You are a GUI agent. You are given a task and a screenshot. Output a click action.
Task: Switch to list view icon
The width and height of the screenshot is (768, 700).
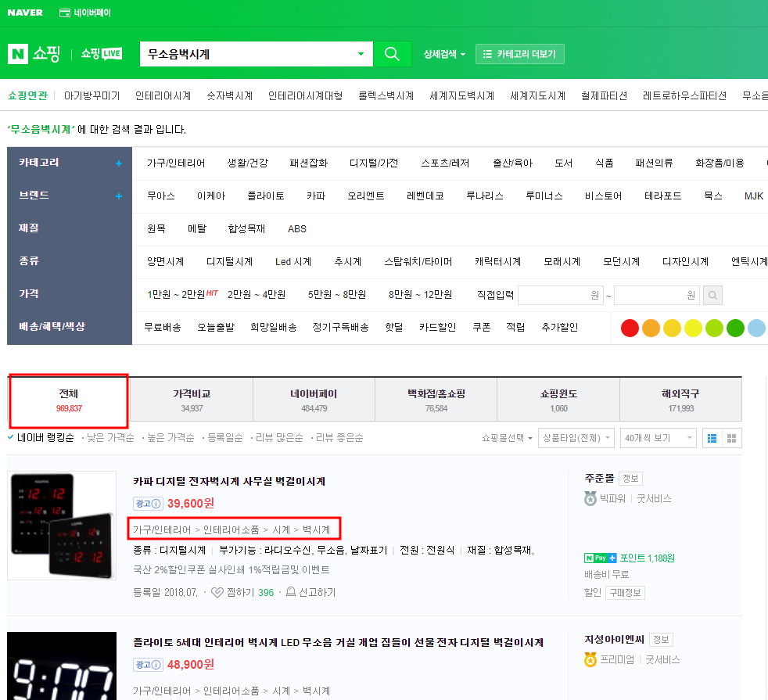click(x=712, y=438)
